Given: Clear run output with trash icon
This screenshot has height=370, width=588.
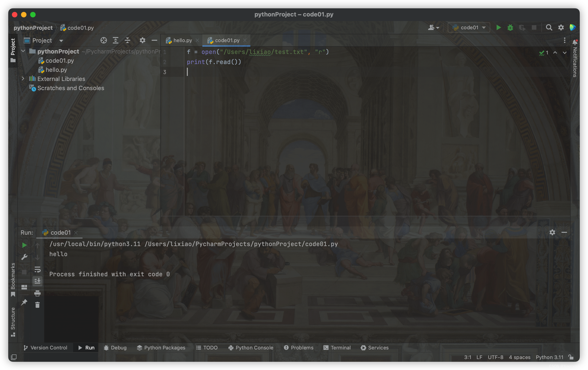Looking at the screenshot, I should 37,305.
